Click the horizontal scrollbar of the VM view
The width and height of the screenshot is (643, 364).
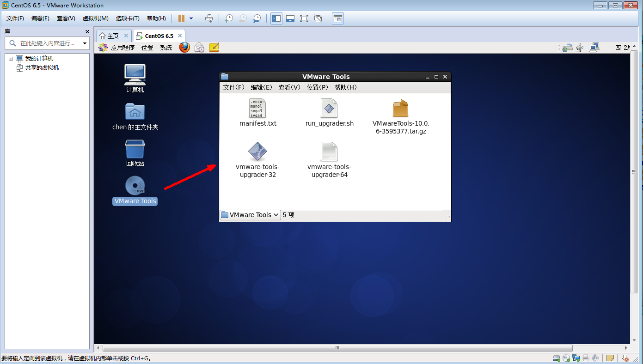337,348
